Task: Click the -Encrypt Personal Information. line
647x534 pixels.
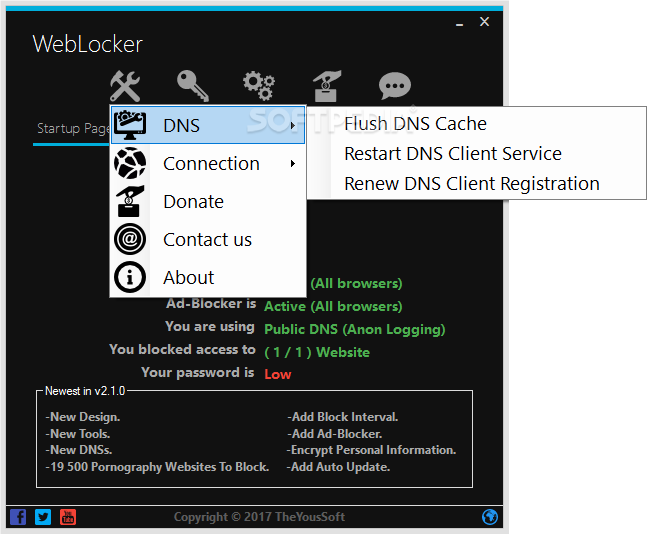Action: 371,450
